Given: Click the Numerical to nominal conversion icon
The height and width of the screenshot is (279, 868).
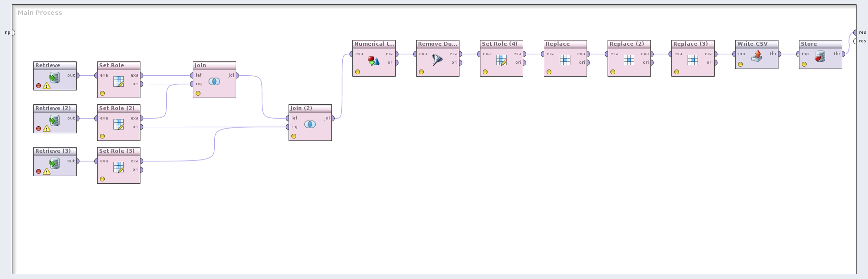Looking at the screenshot, I should (374, 60).
